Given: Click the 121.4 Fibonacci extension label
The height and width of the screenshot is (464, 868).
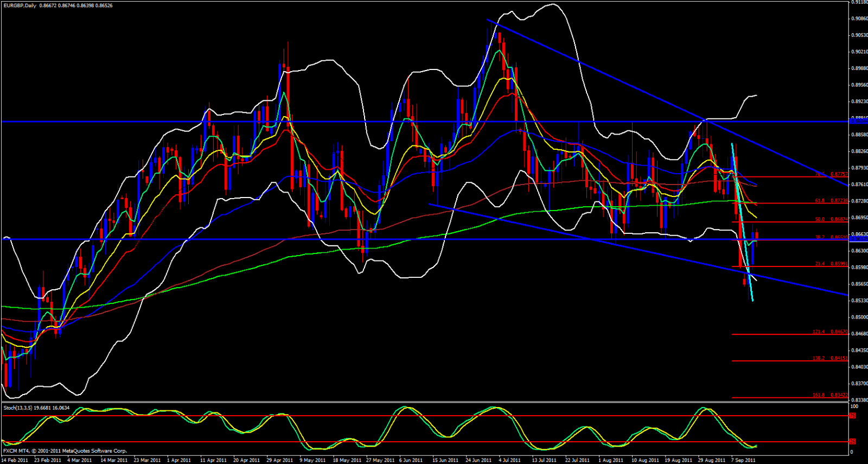Looking at the screenshot, I should pos(818,332).
